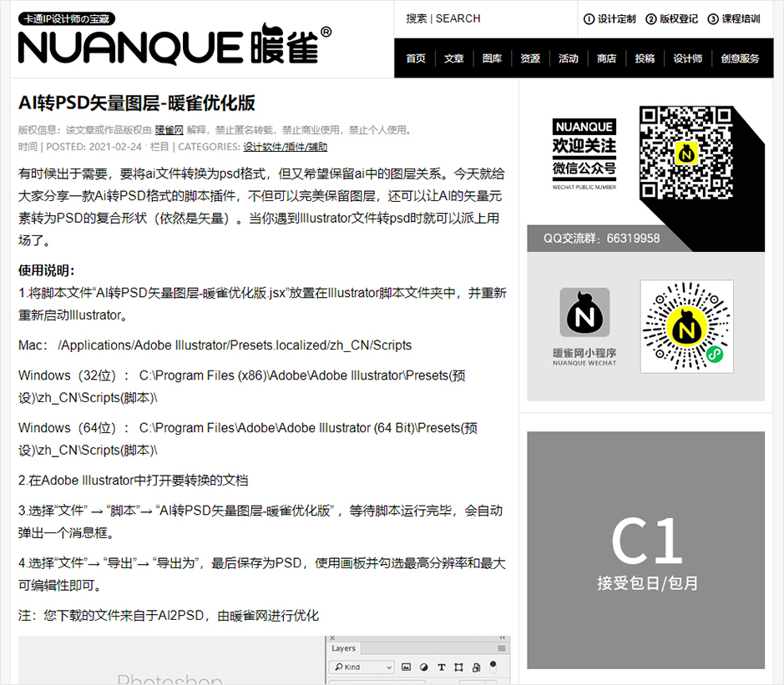
Task: Open the 课程培训 link
Action: [x=734, y=19]
